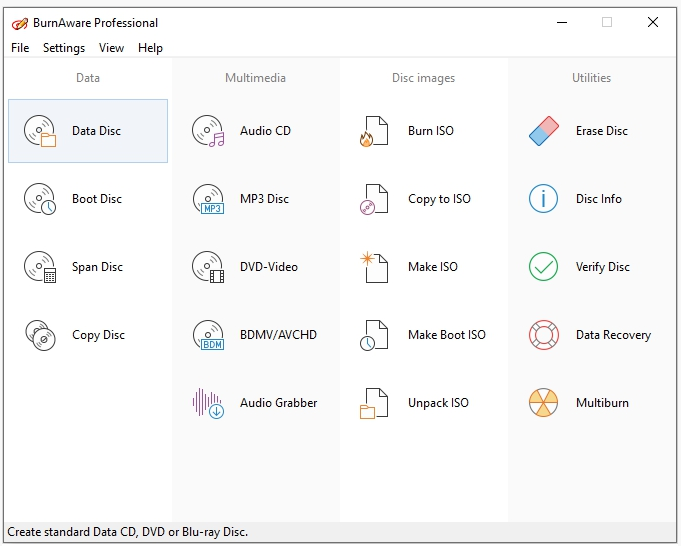Choose the 'Unpack ISO' label
Image resolution: width=681 pixels, height=546 pixels.
(438, 403)
